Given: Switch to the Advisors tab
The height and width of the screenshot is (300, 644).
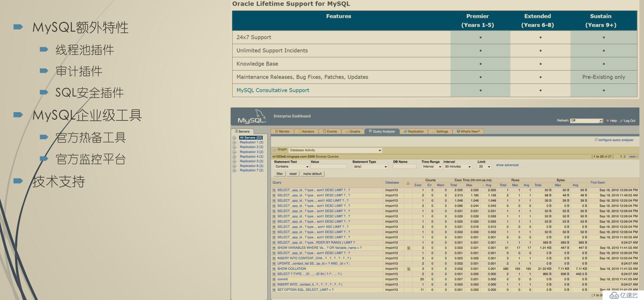Looking at the screenshot, I should 306,132.
